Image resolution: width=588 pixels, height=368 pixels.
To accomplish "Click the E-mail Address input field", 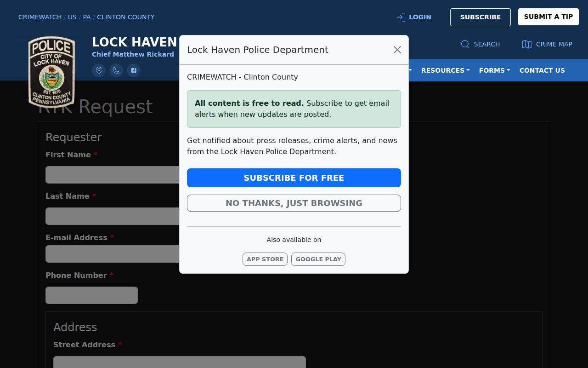I will coord(113,254).
